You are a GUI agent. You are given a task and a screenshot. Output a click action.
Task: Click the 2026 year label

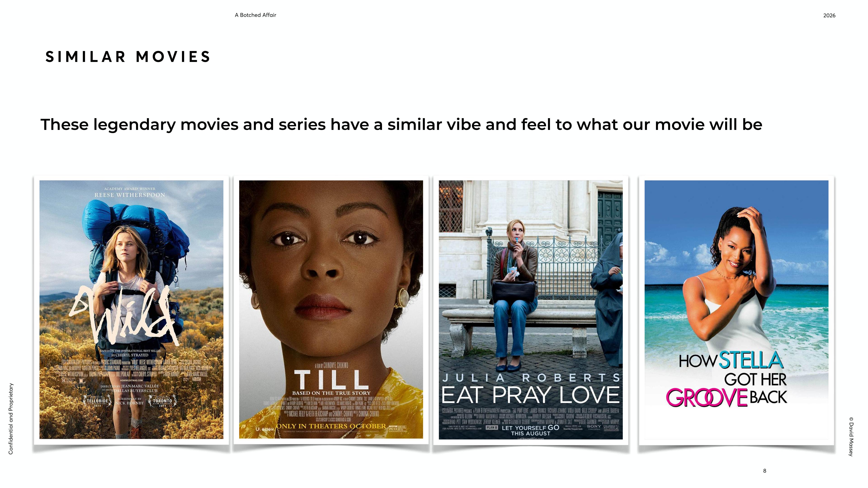pos(829,16)
